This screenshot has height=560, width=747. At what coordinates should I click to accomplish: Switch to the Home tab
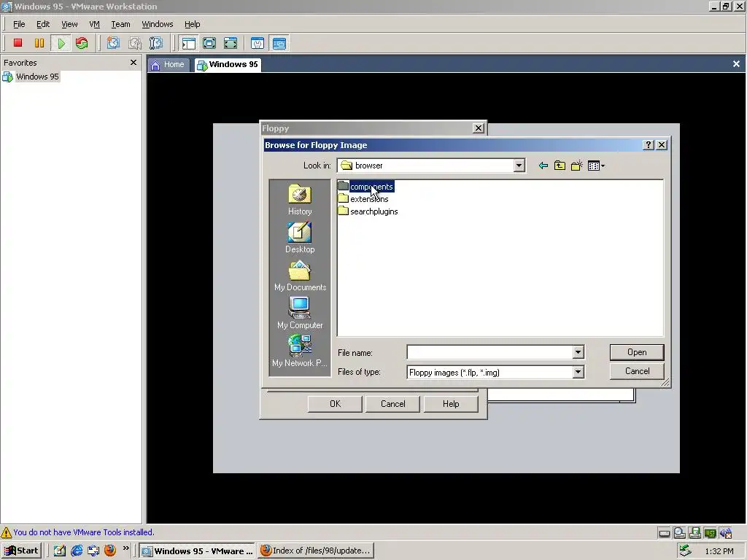click(x=169, y=65)
